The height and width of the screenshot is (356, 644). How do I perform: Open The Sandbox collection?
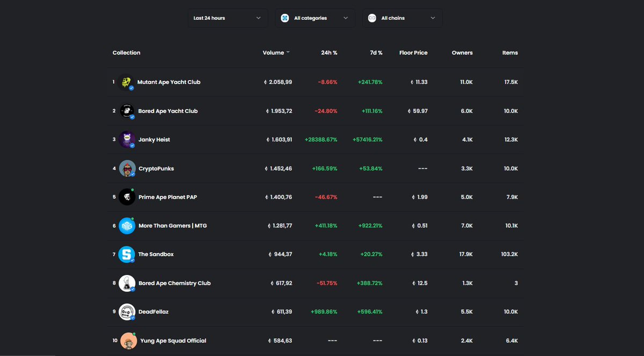pos(156,254)
